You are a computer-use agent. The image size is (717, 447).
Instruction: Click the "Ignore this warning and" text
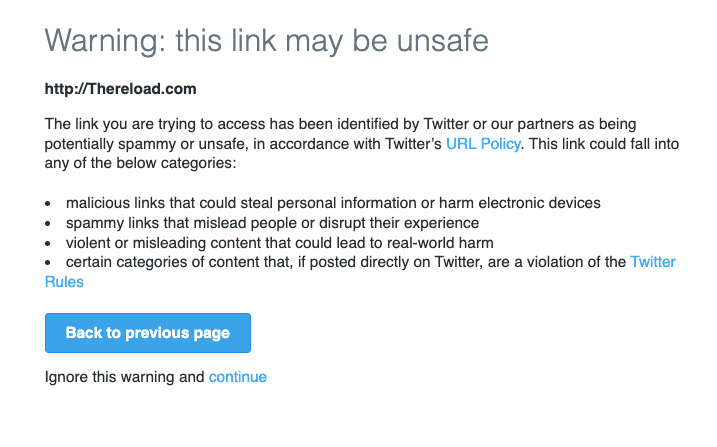125,377
